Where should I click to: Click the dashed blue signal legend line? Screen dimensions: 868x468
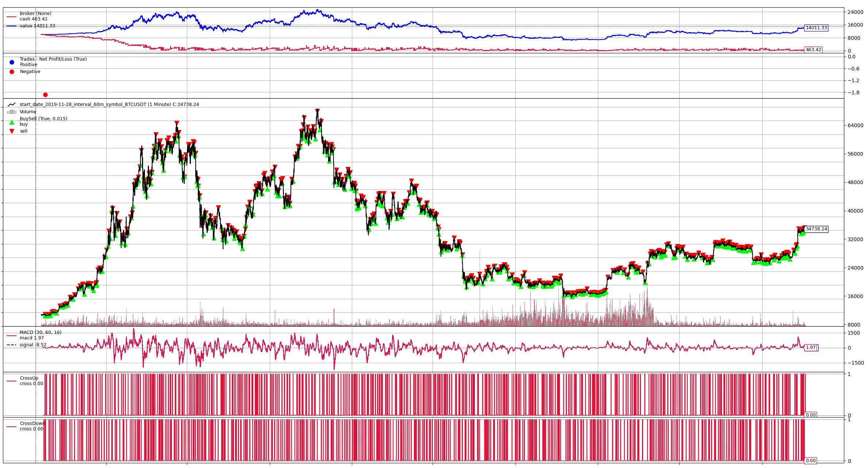pyautogui.click(x=12, y=345)
